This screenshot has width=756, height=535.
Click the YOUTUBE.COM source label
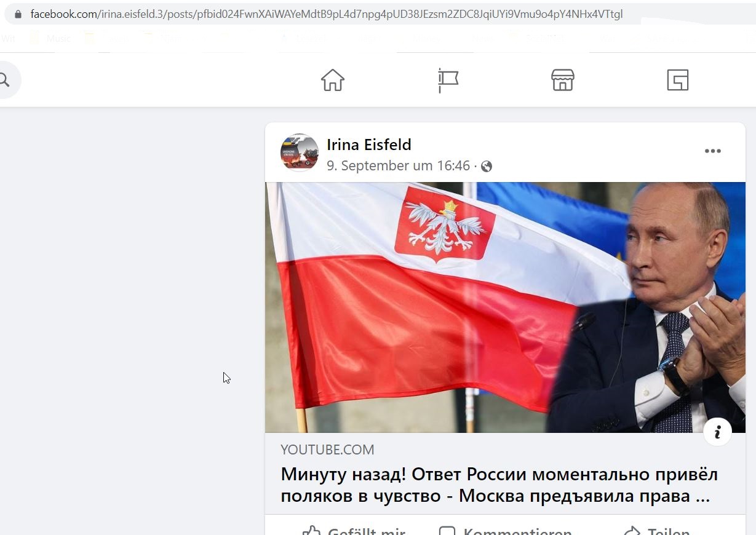327,450
